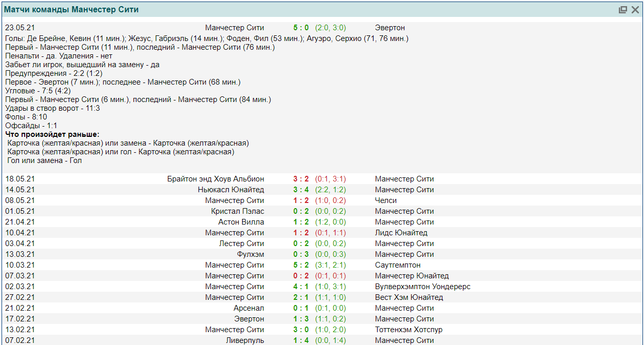Click Арсенал in the 21.02.21 row
Viewport: 644px width, 345px height.
click(249, 308)
